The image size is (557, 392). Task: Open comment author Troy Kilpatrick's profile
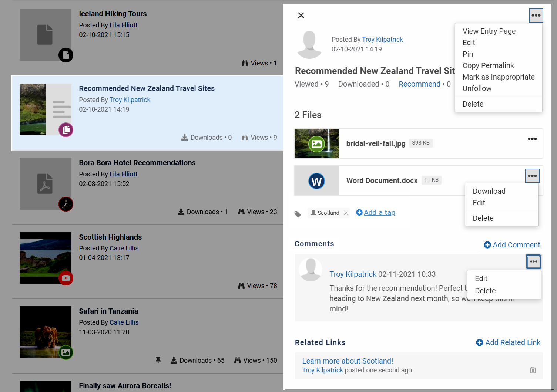(353, 274)
